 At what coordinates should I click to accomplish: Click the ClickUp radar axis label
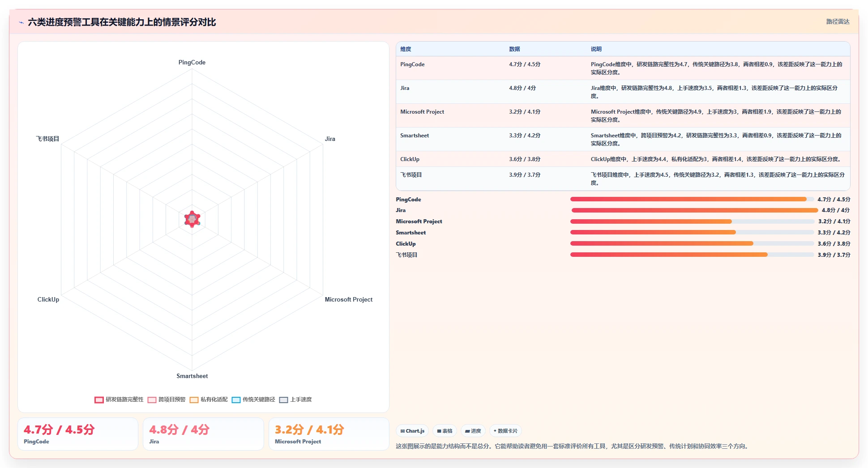[48, 300]
